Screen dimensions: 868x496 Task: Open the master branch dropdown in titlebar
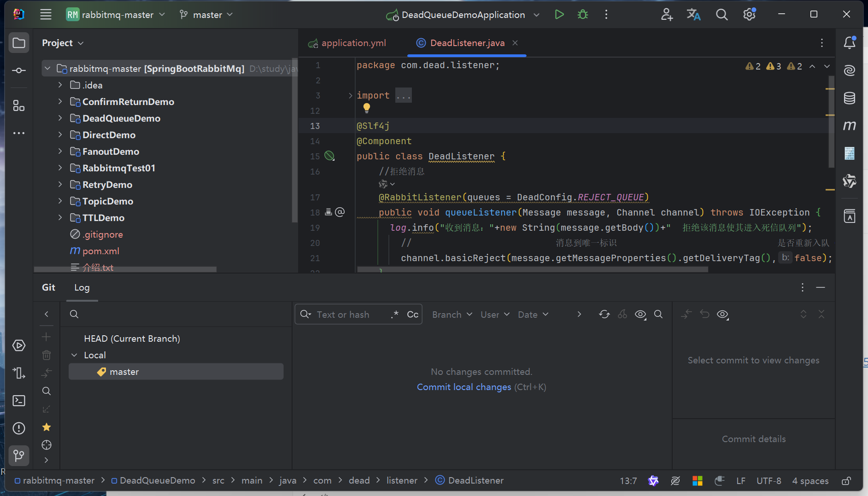click(x=206, y=15)
